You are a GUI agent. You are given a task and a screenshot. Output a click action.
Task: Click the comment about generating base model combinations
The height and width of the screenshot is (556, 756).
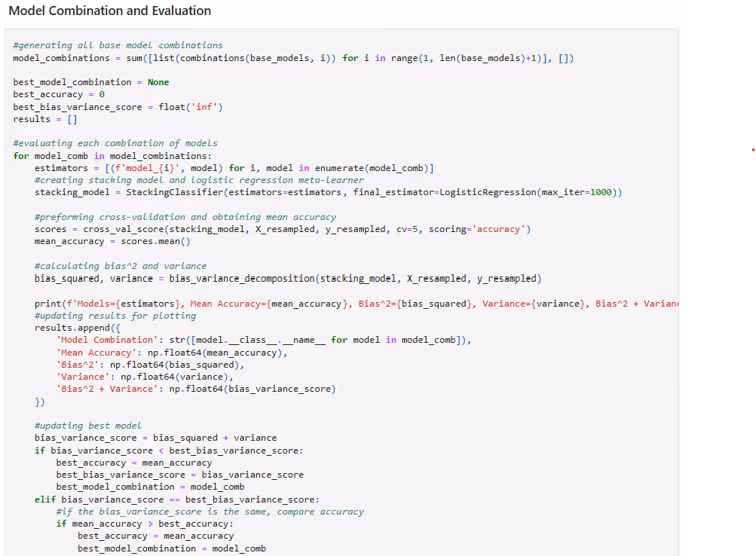tap(118, 45)
